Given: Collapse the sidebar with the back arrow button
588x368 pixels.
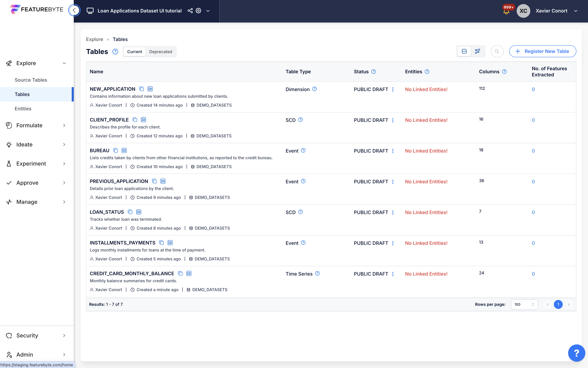Looking at the screenshot, I should pyautogui.click(x=74, y=10).
